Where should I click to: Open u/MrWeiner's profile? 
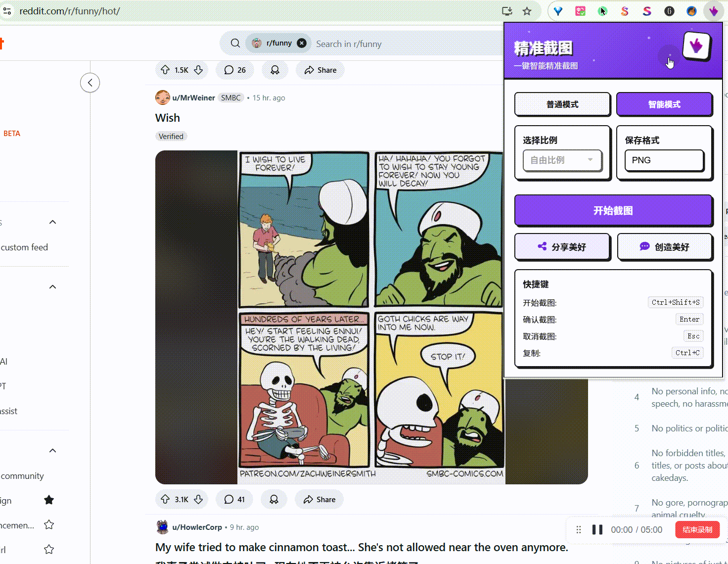(x=193, y=97)
